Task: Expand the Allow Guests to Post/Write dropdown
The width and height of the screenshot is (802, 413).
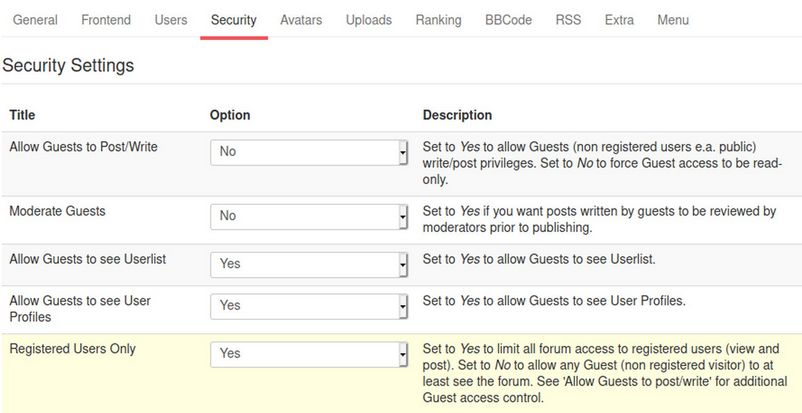Action: coord(309,152)
